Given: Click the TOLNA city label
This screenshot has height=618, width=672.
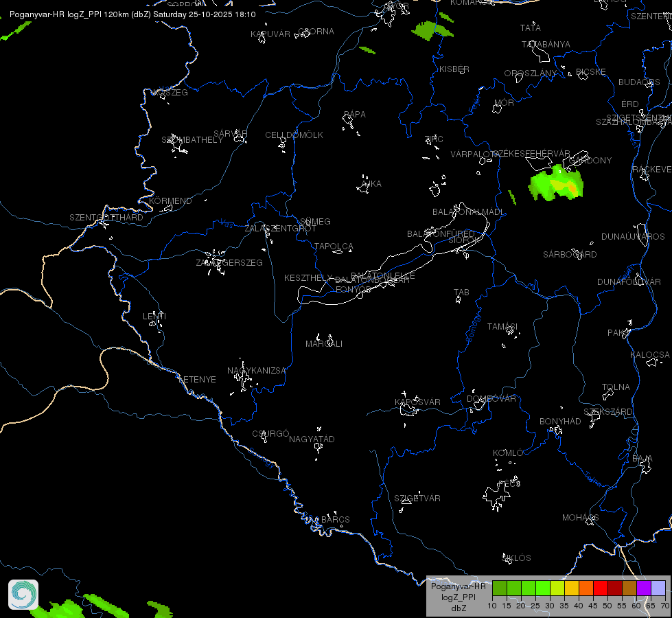Looking at the screenshot, I should 616,387.
